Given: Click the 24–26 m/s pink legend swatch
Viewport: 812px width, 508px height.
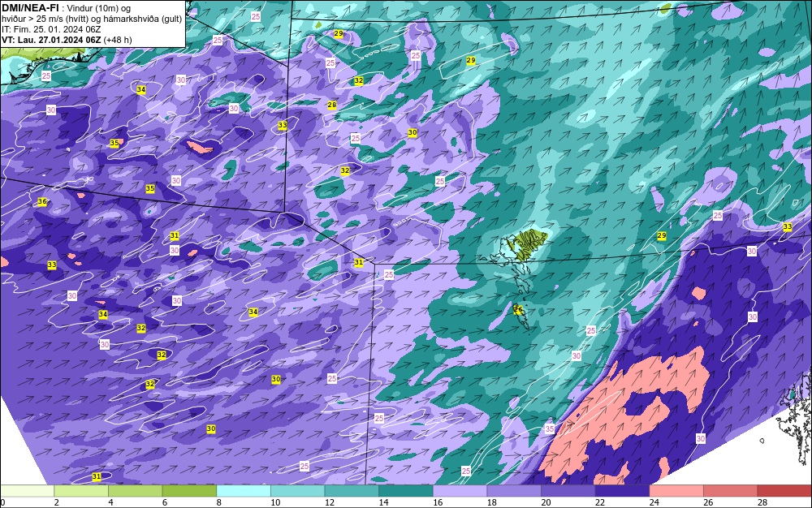Looking at the screenshot, I should coord(676,491).
